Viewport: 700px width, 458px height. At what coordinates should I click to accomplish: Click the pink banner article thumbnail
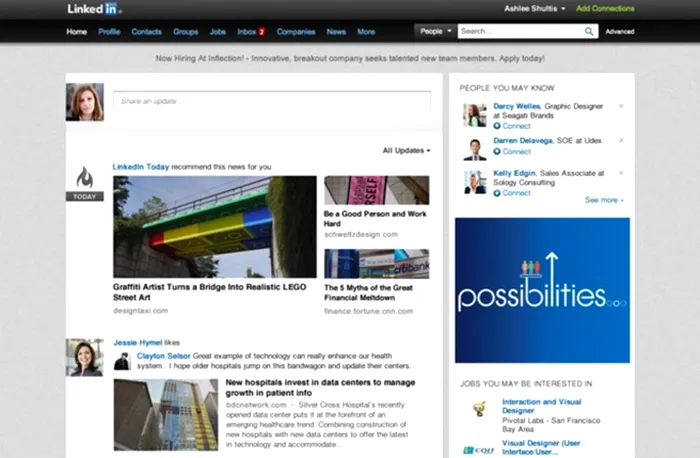[x=376, y=190]
